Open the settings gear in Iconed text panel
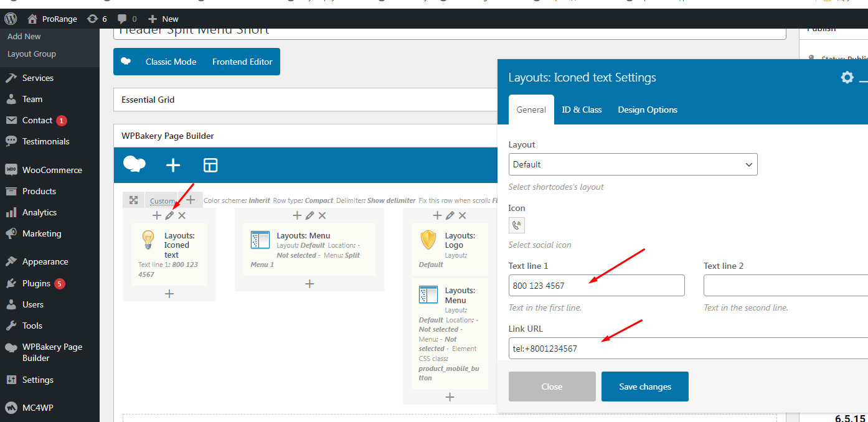868x422 pixels. tap(847, 77)
